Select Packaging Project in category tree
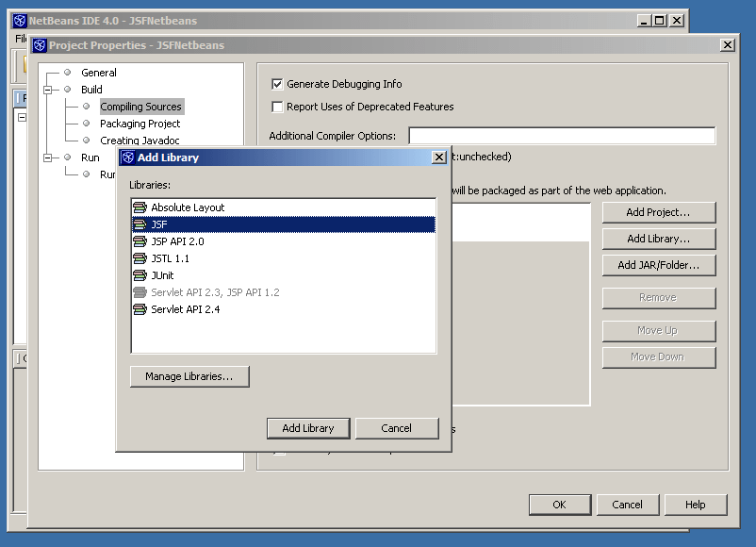The height and width of the screenshot is (547, 756). [140, 124]
